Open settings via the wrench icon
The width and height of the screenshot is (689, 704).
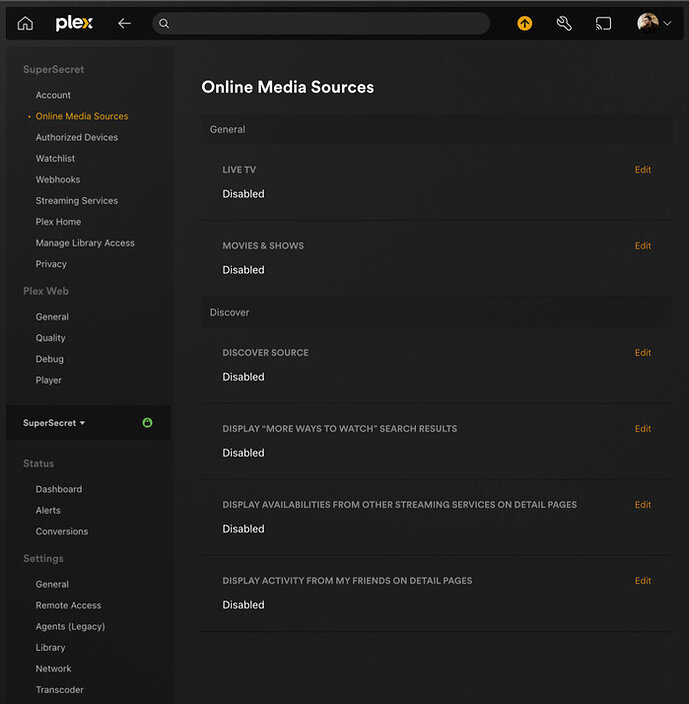point(564,23)
